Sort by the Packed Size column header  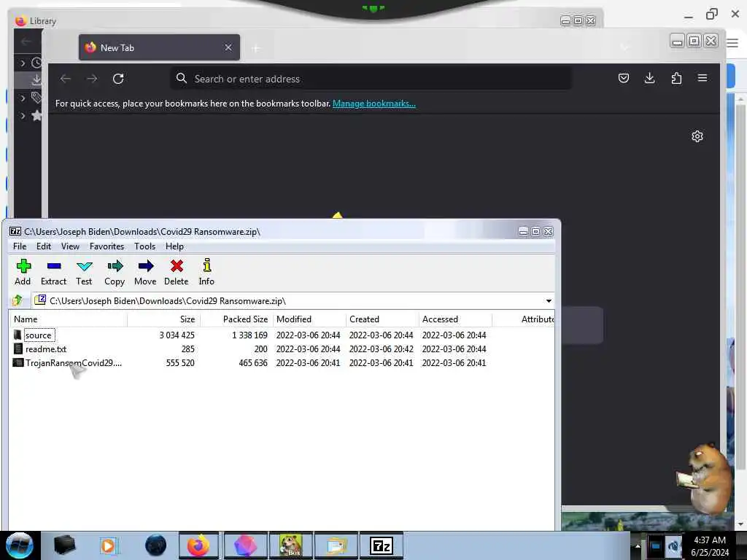click(237, 319)
